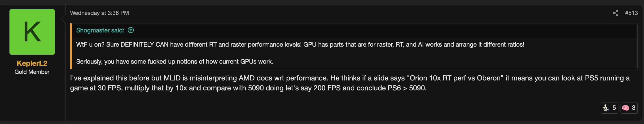Click the thumbs up reaction count 5
Image resolution: width=644 pixels, height=124 pixels.
(614, 108)
